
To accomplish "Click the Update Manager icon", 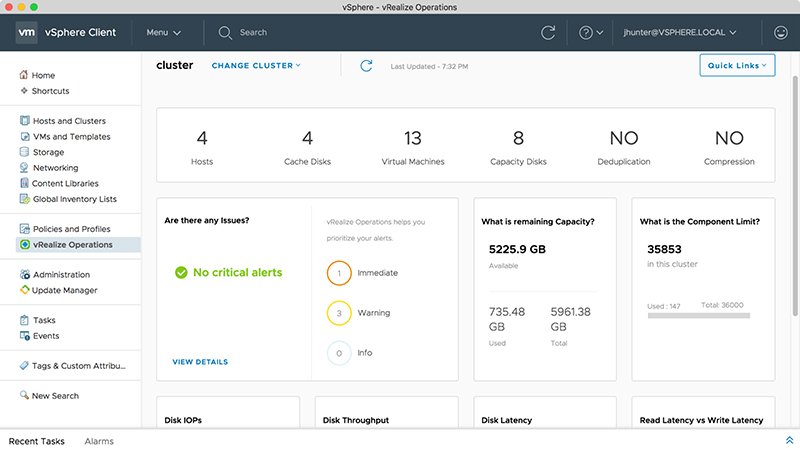I will tap(24, 290).
